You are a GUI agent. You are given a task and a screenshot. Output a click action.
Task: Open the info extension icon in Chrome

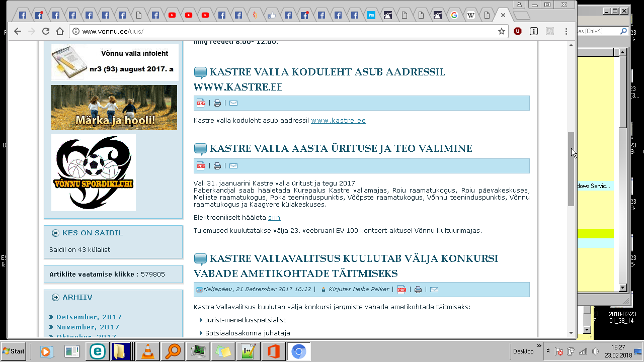(533, 31)
